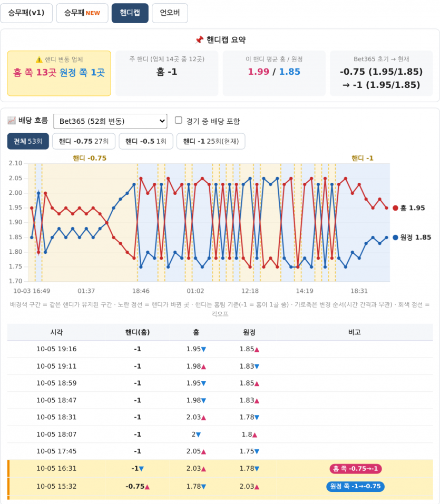Click the 평균 1.99 / 1.85 summary card
Image resolution: width=440 pixels, height=504 pixels.
pyautogui.click(x=274, y=73)
